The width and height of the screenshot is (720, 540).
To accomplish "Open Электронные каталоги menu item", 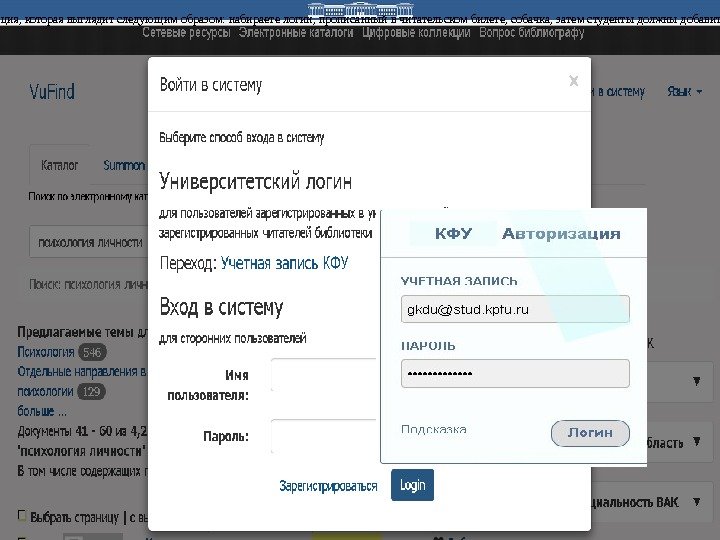I will point(296,33).
